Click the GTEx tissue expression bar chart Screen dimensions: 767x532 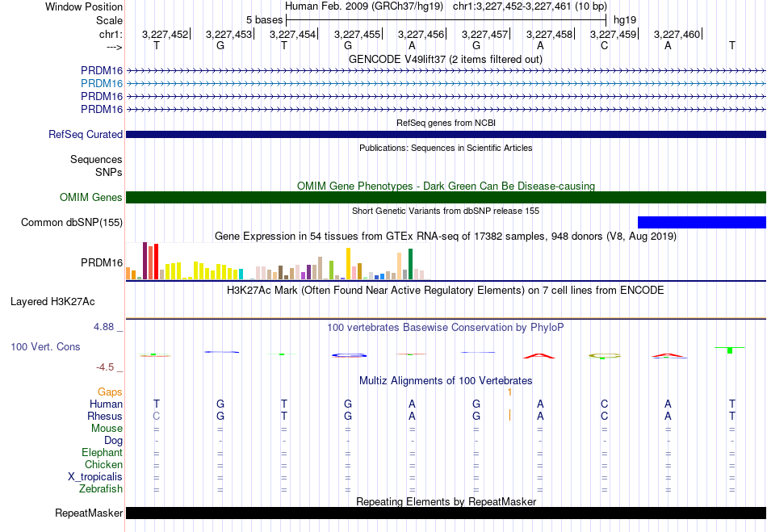tap(279, 261)
